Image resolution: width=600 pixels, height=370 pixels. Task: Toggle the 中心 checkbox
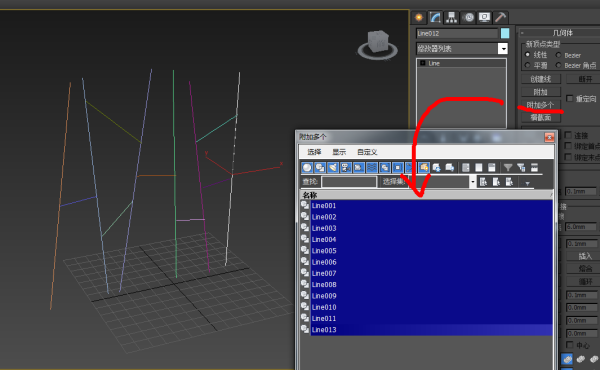click(x=570, y=345)
